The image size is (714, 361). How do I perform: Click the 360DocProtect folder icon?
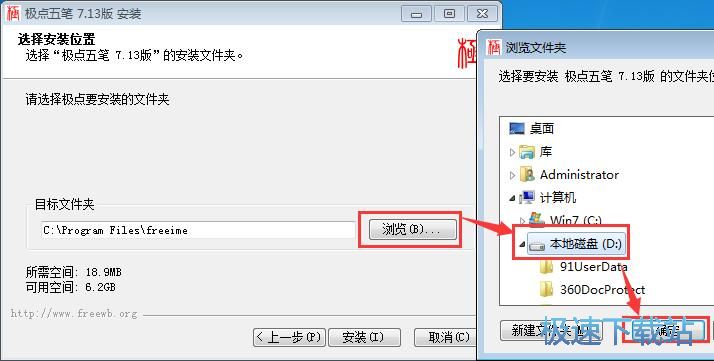pos(546,290)
